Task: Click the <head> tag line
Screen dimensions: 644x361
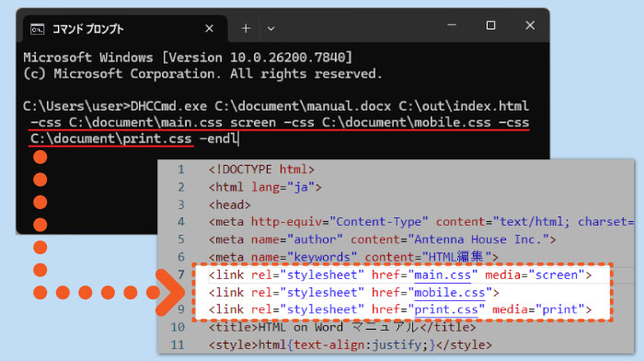Action: click(x=230, y=204)
